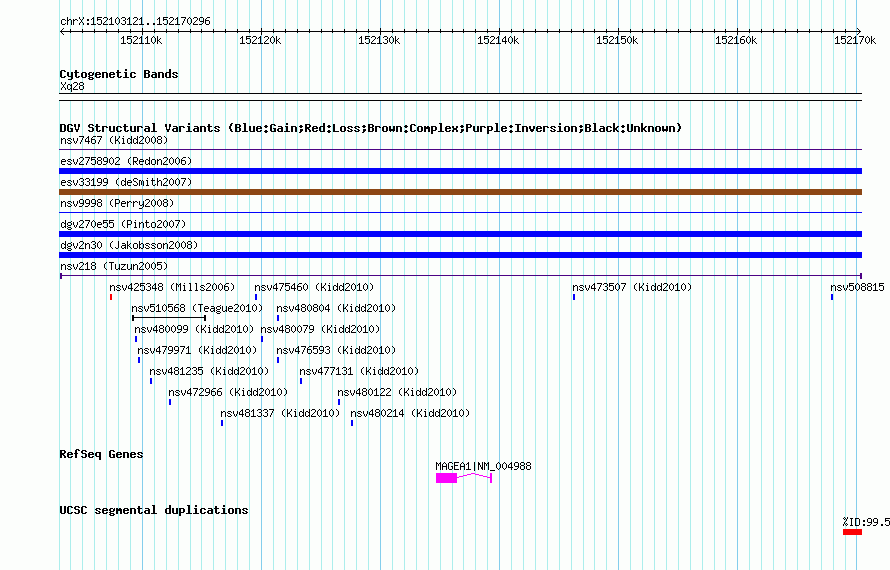This screenshot has height=570, width=890.
Task: Click the blue marker under nsv480214
Action: click(352, 423)
